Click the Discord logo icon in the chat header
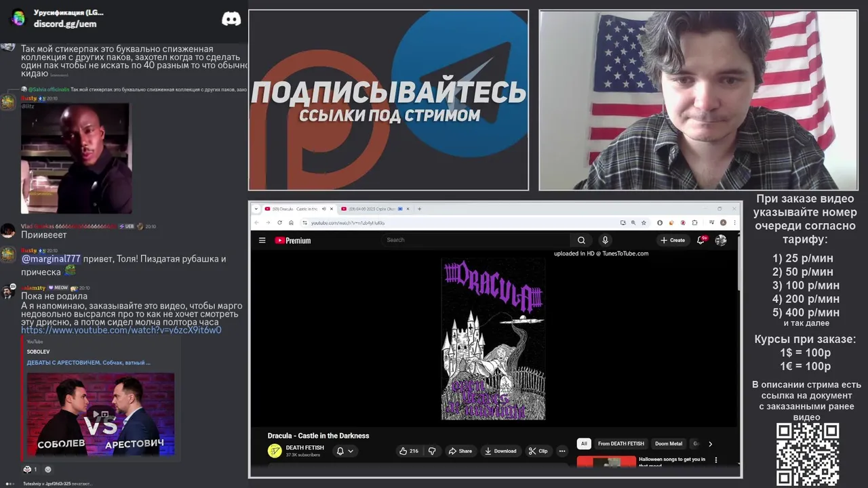Screen dimensions: 868x488 (231, 18)
